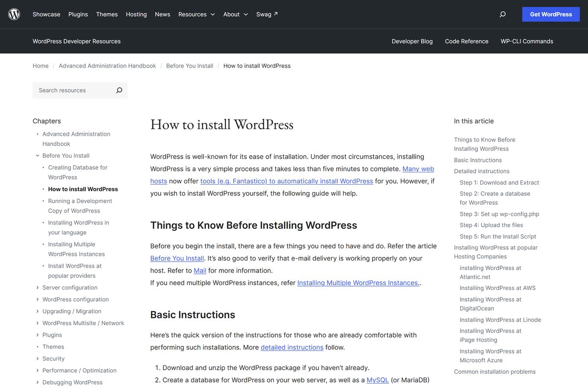The width and height of the screenshot is (588, 388).
Task: Expand Performance / Optimization chapter
Action: (37, 370)
